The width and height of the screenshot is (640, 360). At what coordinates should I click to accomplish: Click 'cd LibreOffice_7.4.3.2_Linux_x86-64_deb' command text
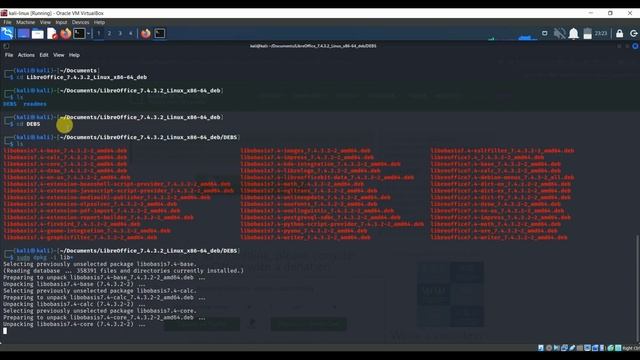pyautogui.click(x=81, y=77)
